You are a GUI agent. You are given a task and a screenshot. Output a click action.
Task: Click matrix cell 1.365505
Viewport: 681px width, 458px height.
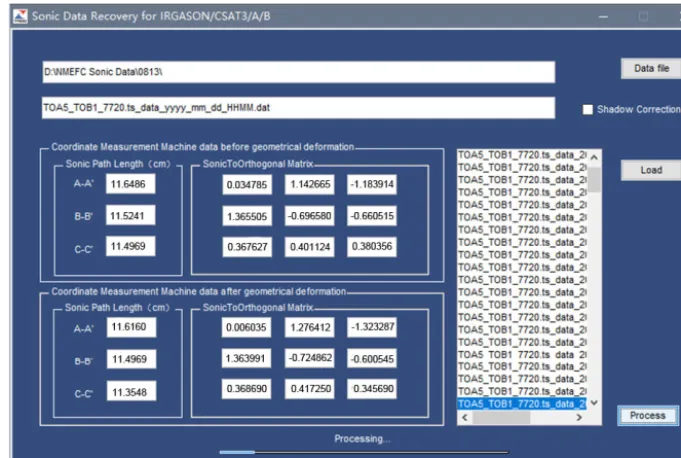(x=247, y=216)
